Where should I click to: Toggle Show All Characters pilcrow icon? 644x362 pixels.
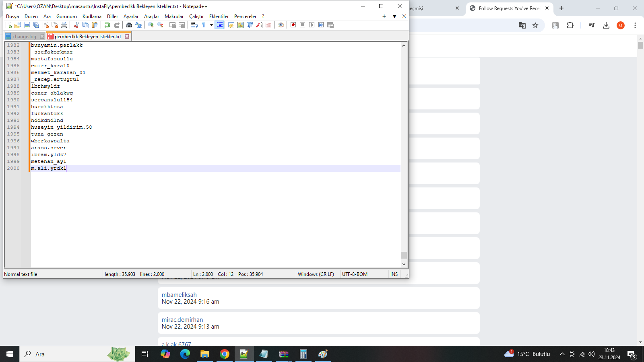pos(204,25)
